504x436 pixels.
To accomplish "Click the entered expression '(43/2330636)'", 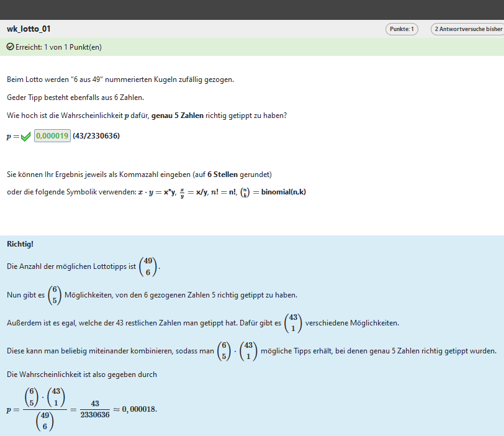I will pos(96,136).
